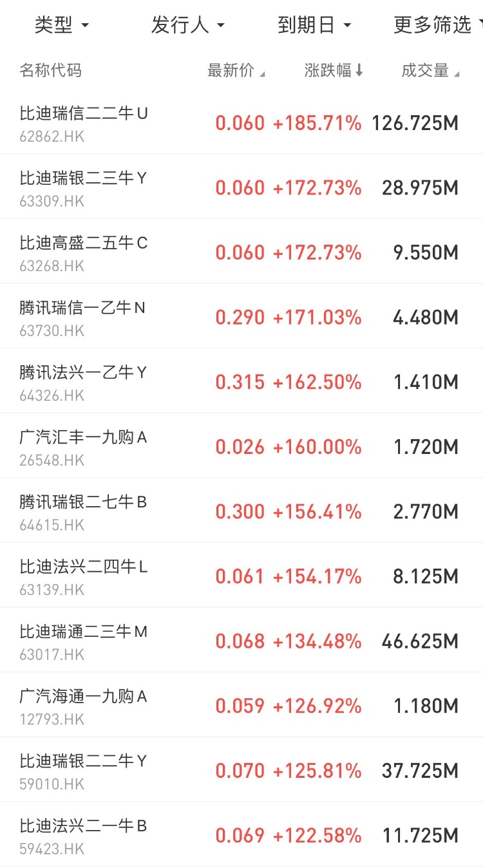483x868 pixels.
Task: Sort the list by 最新价 column
Action: 236,71
